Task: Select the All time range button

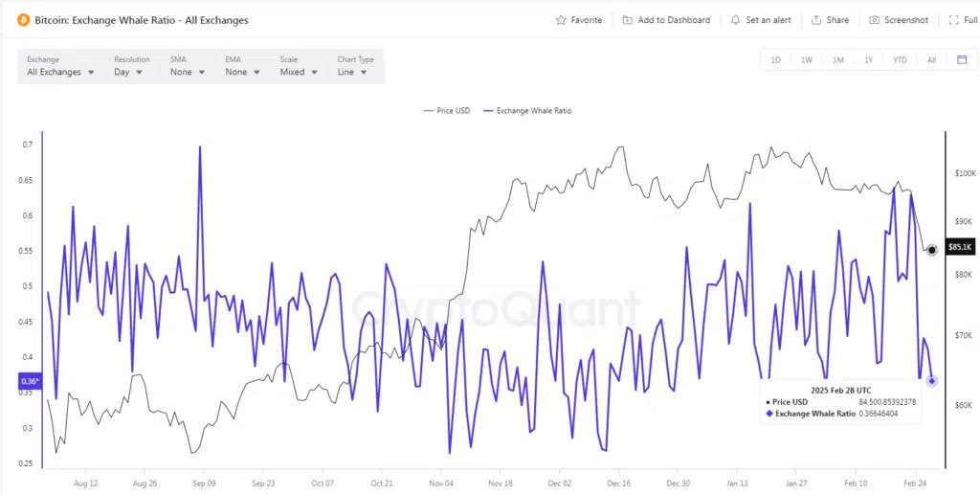Action: click(931, 60)
